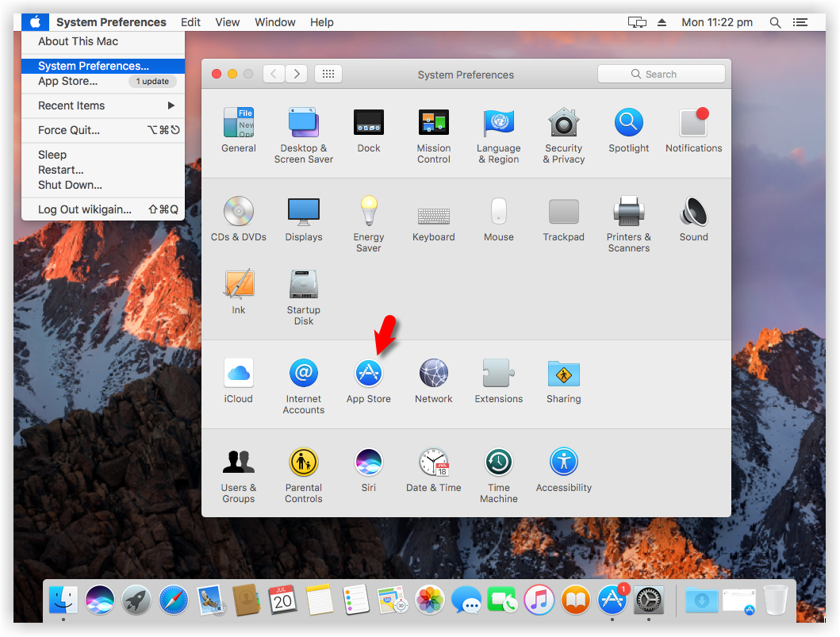Focus the System Preferences search field

point(661,74)
